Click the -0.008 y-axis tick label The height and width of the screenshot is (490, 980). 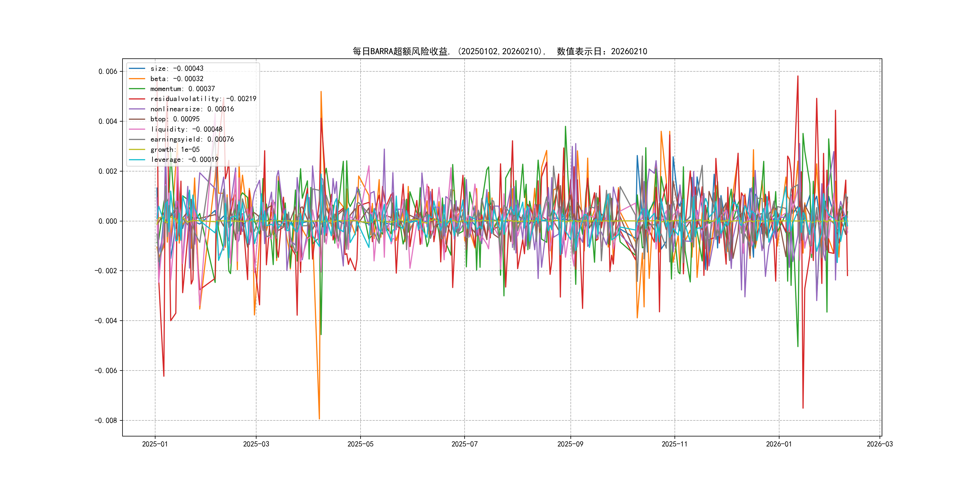(x=106, y=420)
